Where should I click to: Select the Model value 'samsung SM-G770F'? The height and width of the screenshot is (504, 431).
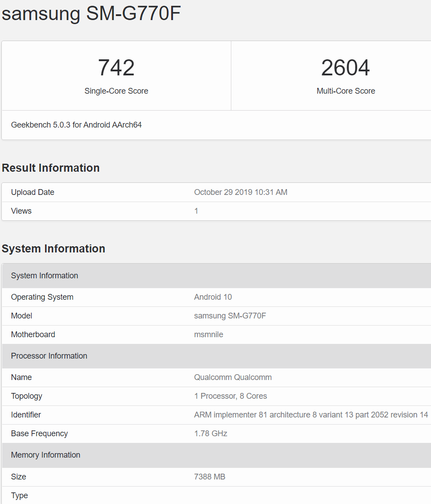pyautogui.click(x=230, y=316)
